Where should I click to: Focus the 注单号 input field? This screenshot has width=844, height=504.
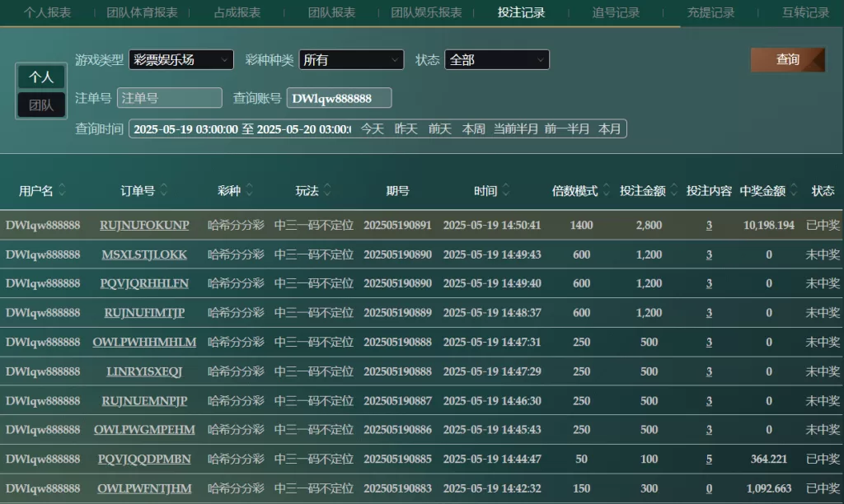click(170, 98)
